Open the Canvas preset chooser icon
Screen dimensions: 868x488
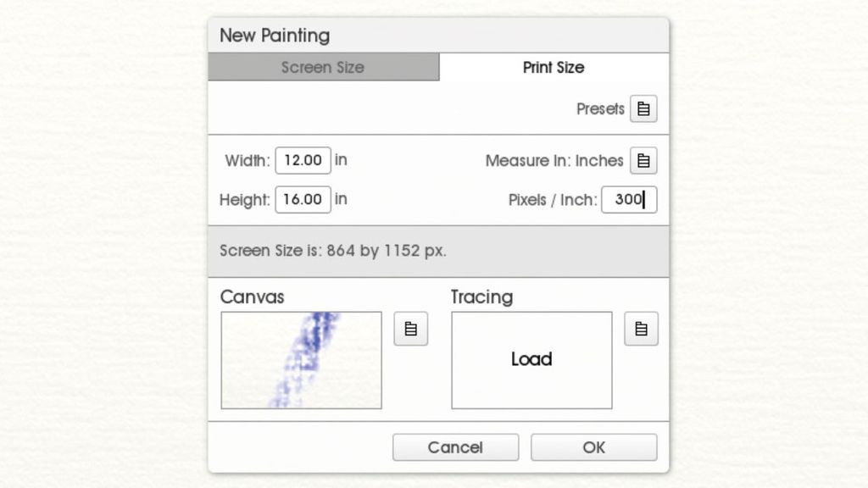point(410,329)
